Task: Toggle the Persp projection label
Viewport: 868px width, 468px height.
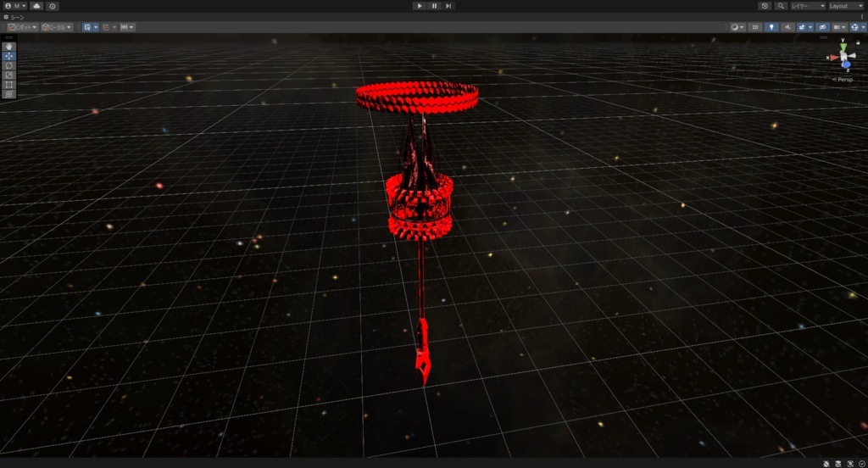Action: coord(843,80)
